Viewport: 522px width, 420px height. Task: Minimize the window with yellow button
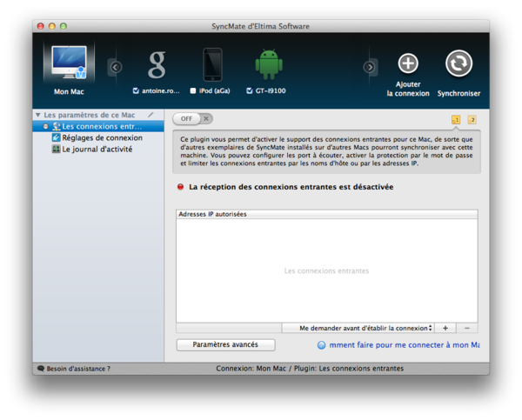pos(52,26)
